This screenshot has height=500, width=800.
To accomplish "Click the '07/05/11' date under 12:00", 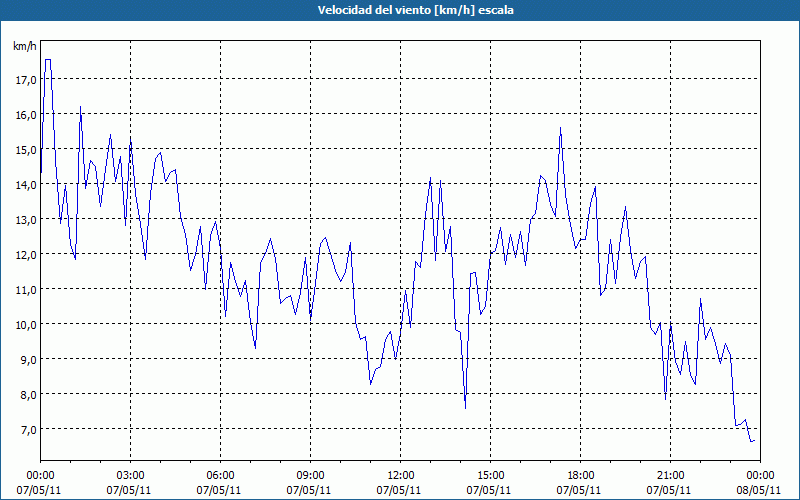I will pyautogui.click(x=399, y=490).
